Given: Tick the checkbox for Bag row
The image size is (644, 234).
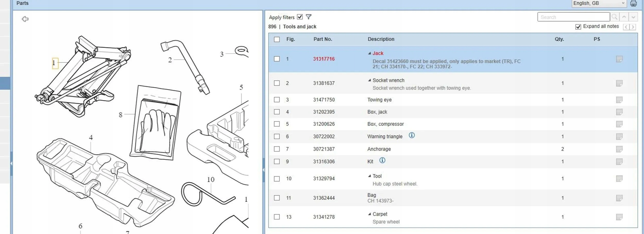Looking at the screenshot, I should click(277, 198).
